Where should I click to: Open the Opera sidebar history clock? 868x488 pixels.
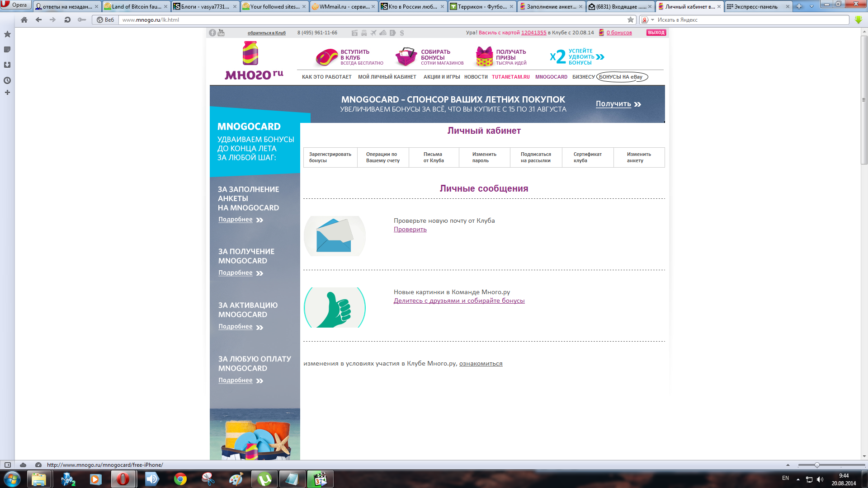point(7,80)
